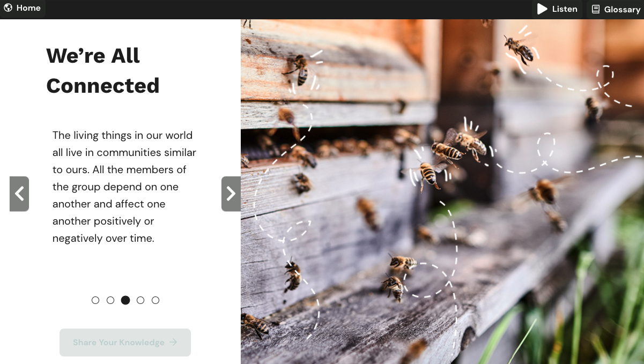This screenshot has height=364, width=644.
Task: Click the paragraph about living communities
Action: point(124,187)
